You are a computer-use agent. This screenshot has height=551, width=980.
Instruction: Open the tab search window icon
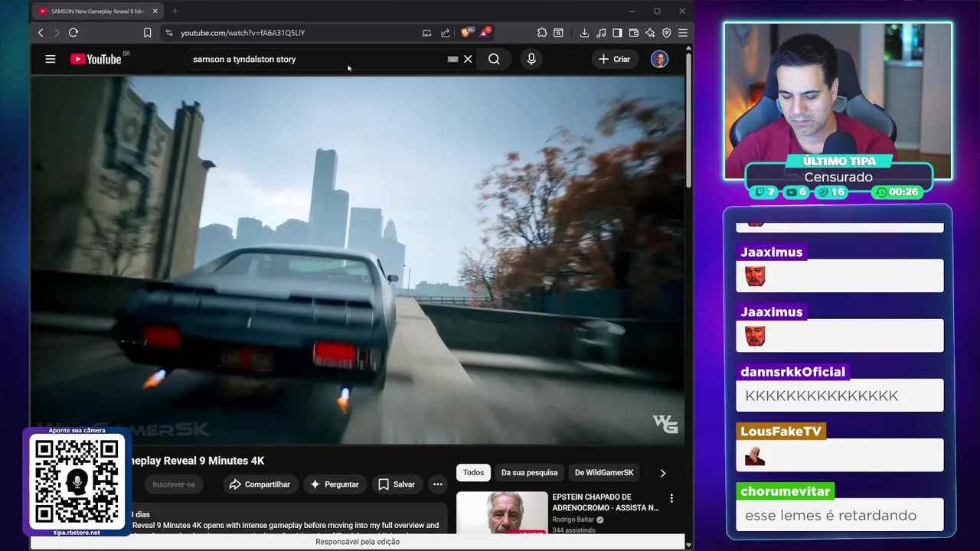click(x=559, y=33)
